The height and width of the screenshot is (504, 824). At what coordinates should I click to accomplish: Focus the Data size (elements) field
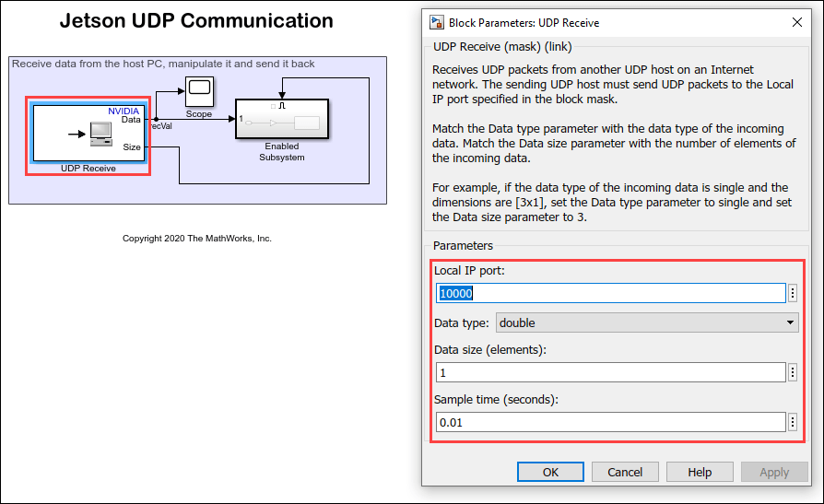coord(610,372)
